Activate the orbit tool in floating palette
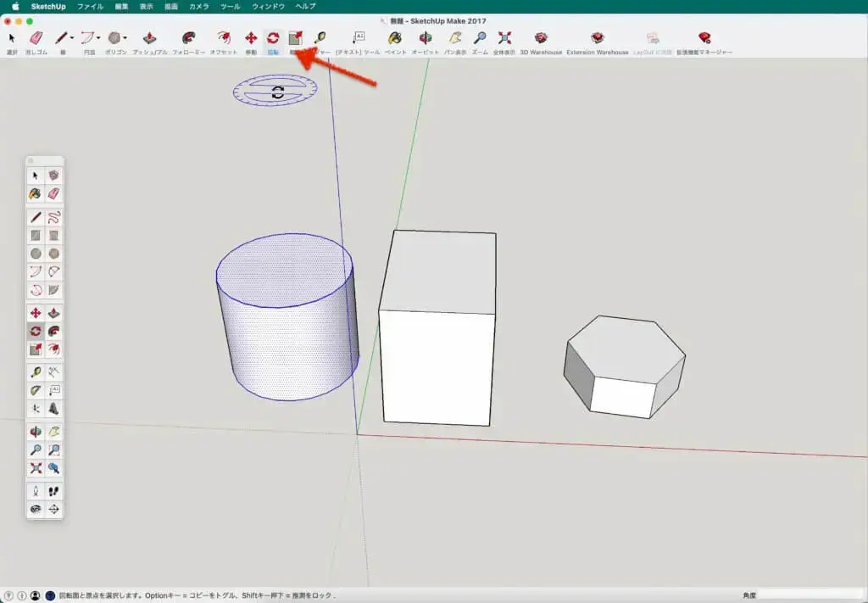 (x=36, y=432)
